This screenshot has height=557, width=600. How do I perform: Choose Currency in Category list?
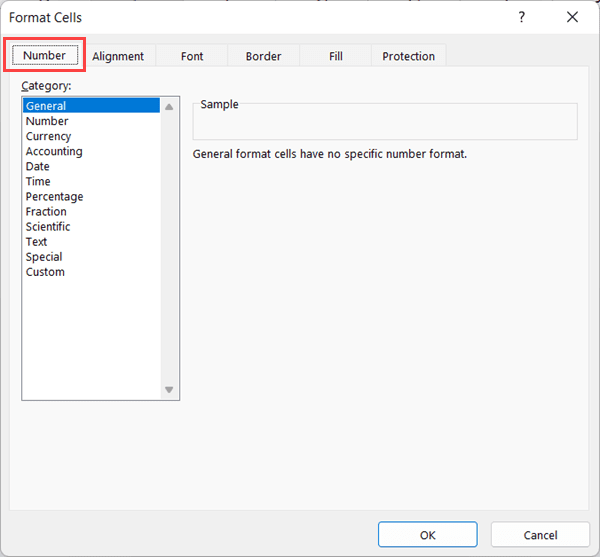click(48, 136)
